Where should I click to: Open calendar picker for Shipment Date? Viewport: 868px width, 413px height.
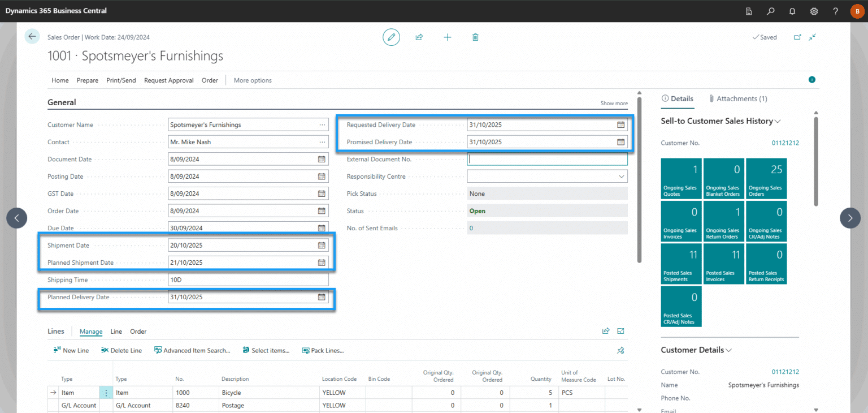[x=322, y=246]
